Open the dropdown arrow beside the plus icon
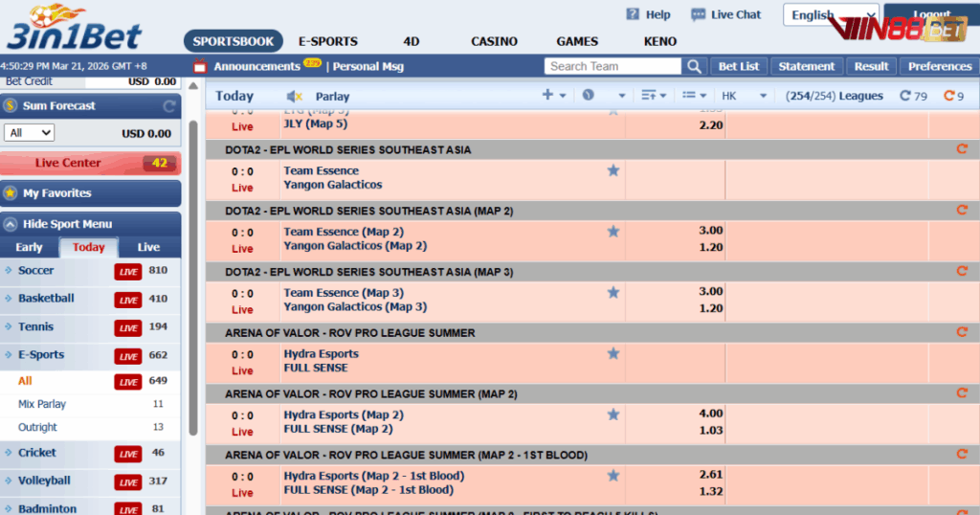The width and height of the screenshot is (980, 515). click(x=563, y=96)
